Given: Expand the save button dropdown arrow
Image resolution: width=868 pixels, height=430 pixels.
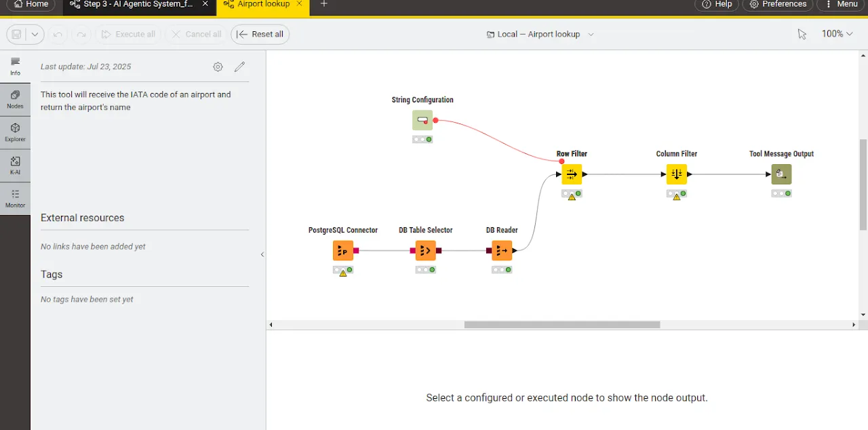Looking at the screenshot, I should [x=33, y=34].
